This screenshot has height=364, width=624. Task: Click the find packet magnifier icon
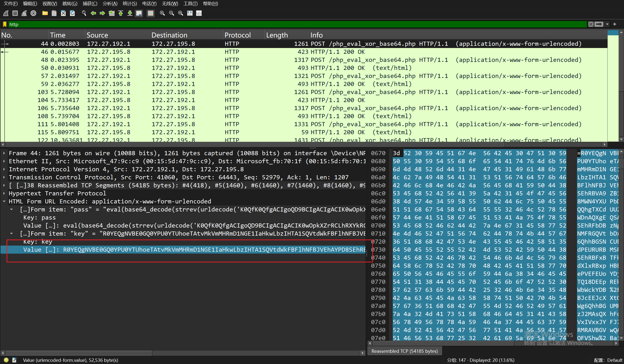(x=84, y=13)
